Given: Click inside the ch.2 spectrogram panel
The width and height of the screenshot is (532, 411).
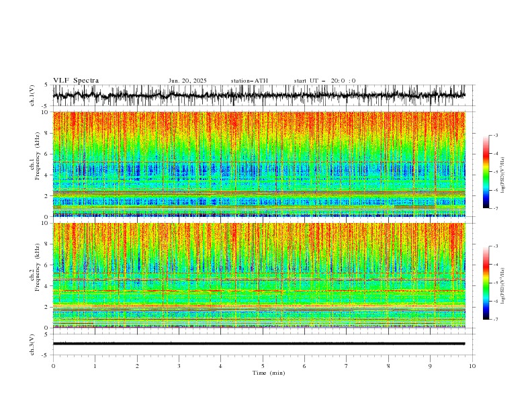Looking at the screenshot, I should coord(259,275).
